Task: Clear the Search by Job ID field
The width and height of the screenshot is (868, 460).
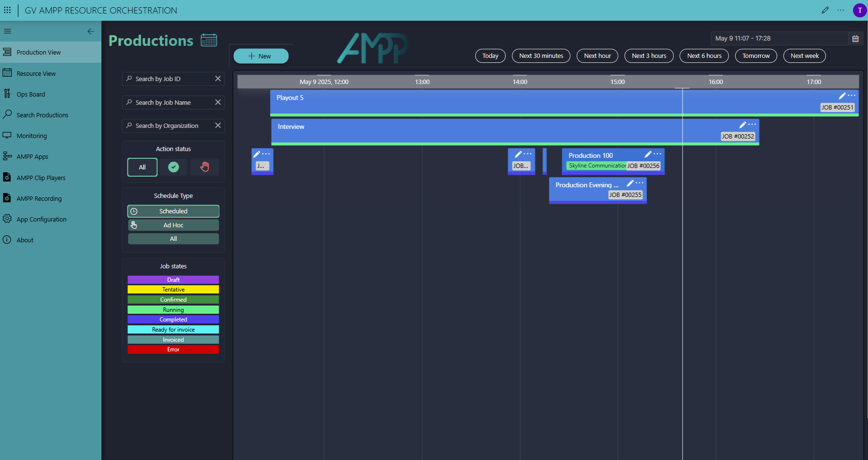Action: (218, 79)
